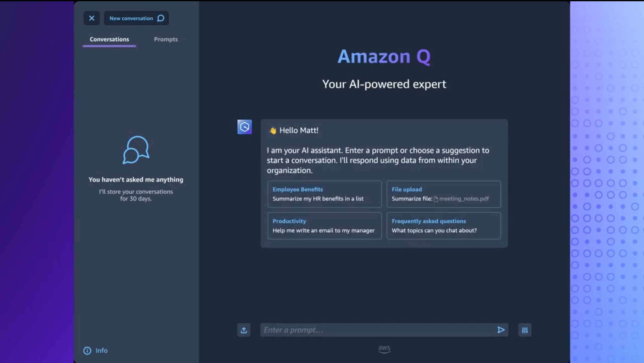Viewport: 644px width, 363px height.
Task: Select the Productivity suggestion card
Action: pyautogui.click(x=325, y=226)
